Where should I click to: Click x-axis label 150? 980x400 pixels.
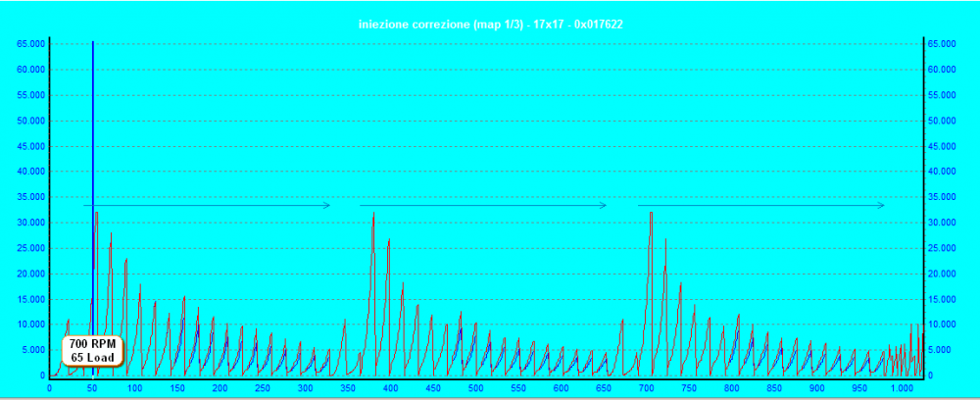pyautogui.click(x=177, y=387)
